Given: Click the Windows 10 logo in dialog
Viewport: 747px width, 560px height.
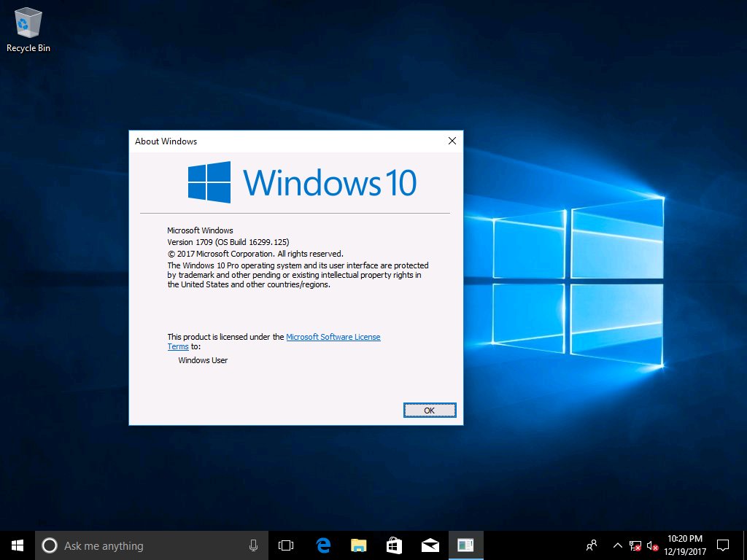Looking at the screenshot, I should pos(302,182).
